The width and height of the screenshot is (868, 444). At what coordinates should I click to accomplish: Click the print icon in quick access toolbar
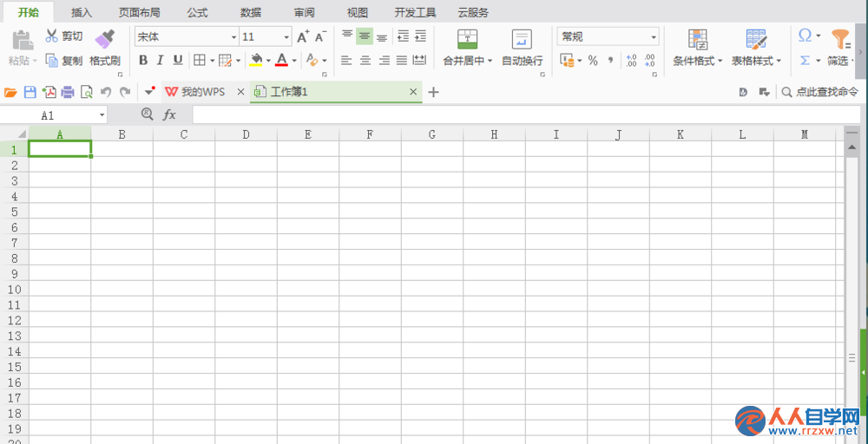click(68, 92)
